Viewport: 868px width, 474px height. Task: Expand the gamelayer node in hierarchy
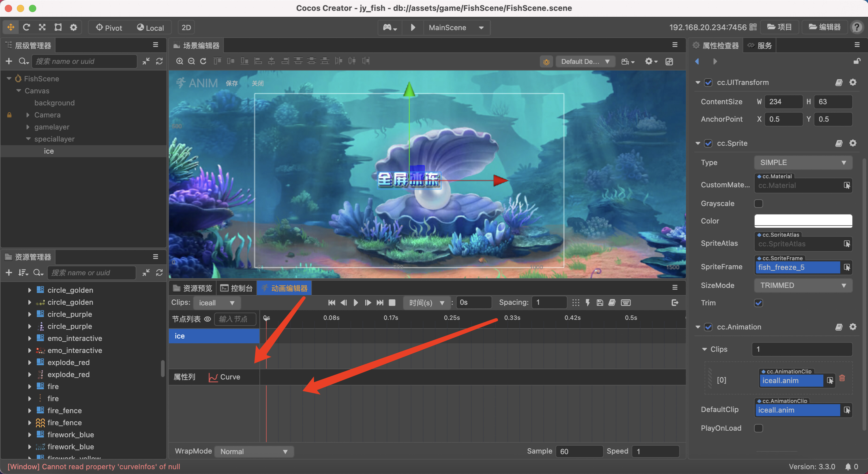click(x=28, y=127)
